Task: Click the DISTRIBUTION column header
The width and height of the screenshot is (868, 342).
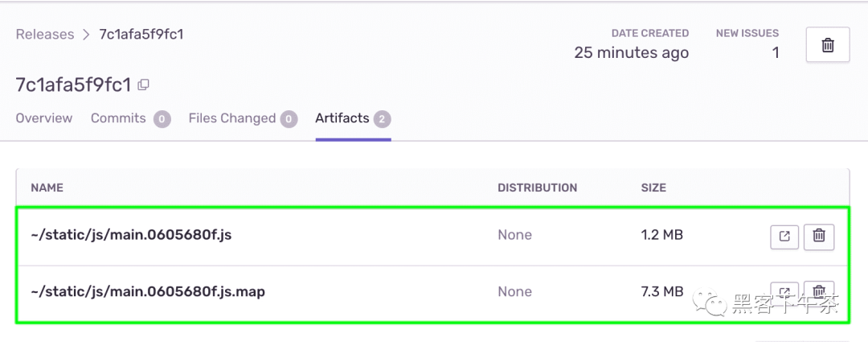Action: [x=537, y=188]
